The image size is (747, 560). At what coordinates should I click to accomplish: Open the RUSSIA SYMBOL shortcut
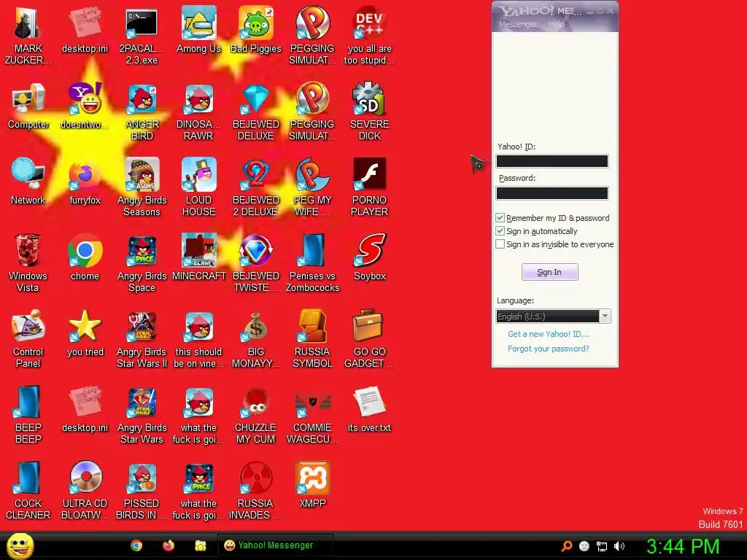click(312, 339)
